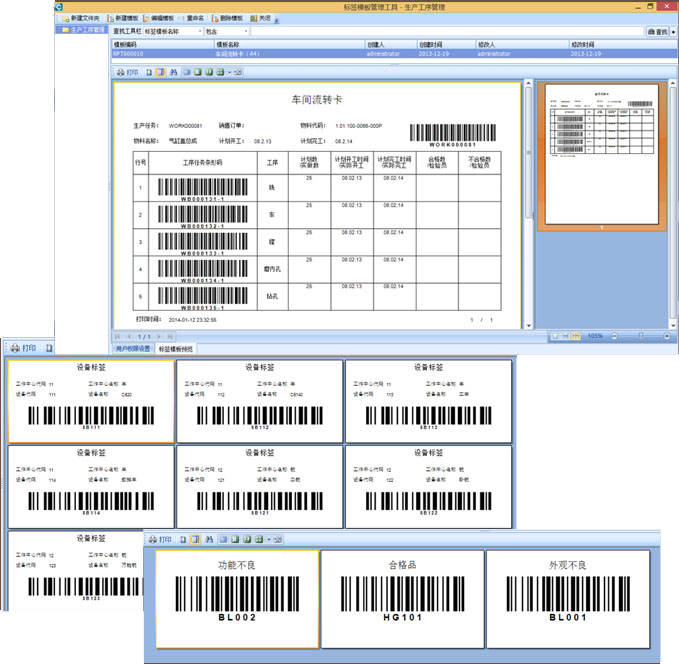Open layout dropdown arrow in bottom barcode window

[x=269, y=540]
